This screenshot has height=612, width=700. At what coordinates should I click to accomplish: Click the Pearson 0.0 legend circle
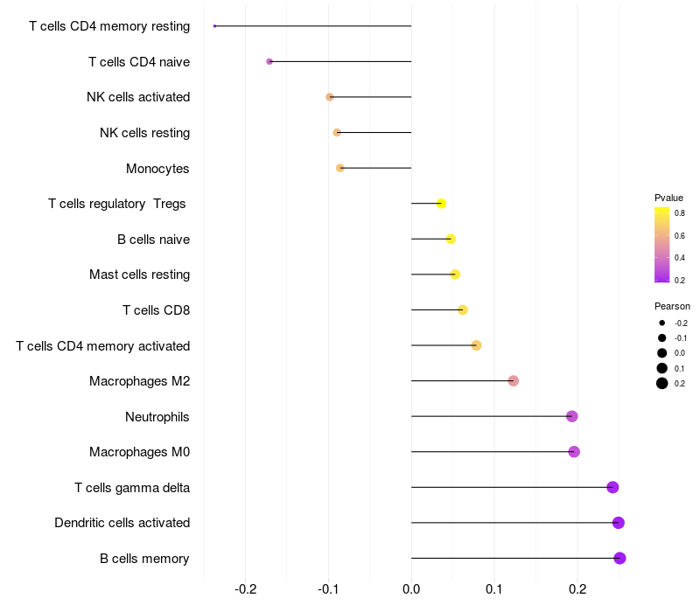[662, 353]
